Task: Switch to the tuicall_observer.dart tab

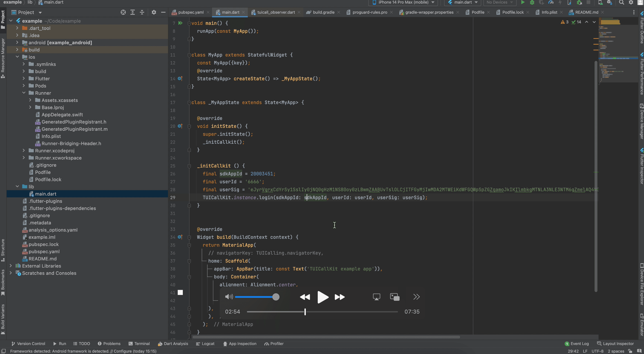Action: 276,12
